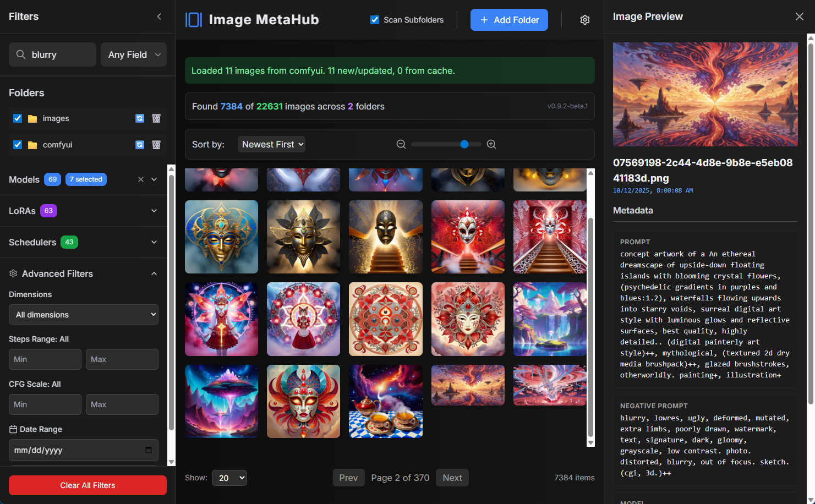Screen dimensions: 815x504
Task: Click the zoom out magnifier icon
Action: (x=401, y=144)
